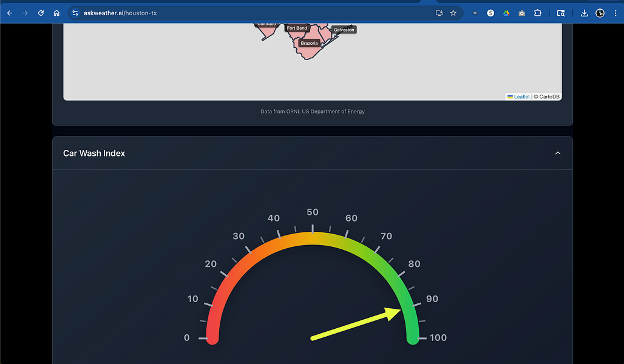Install the site as an app
Viewport: 624px width, 364px height.
439,13
